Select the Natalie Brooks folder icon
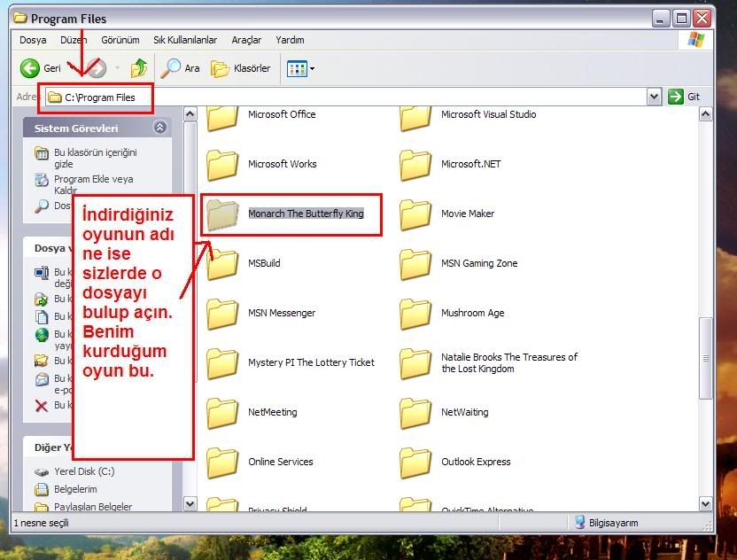737x560 pixels. click(415, 363)
